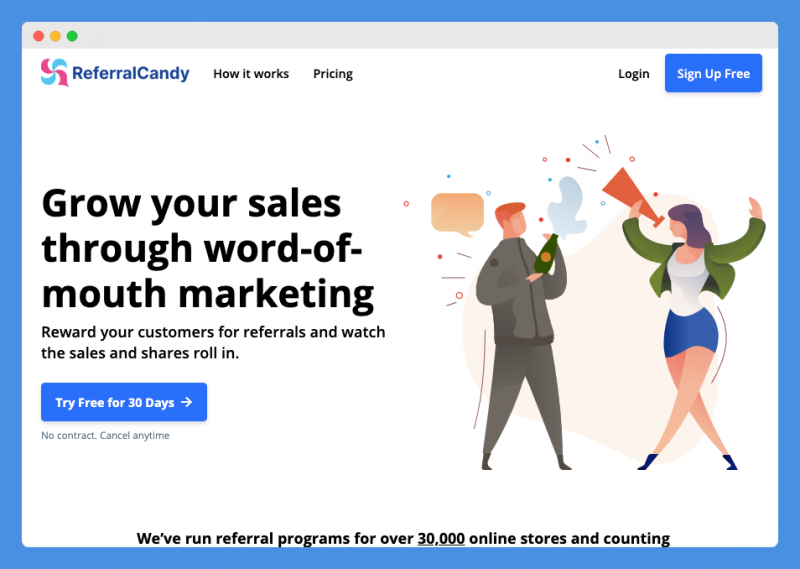This screenshot has width=800, height=569.
Task: Click the Grow your sales headline
Action: [x=208, y=249]
